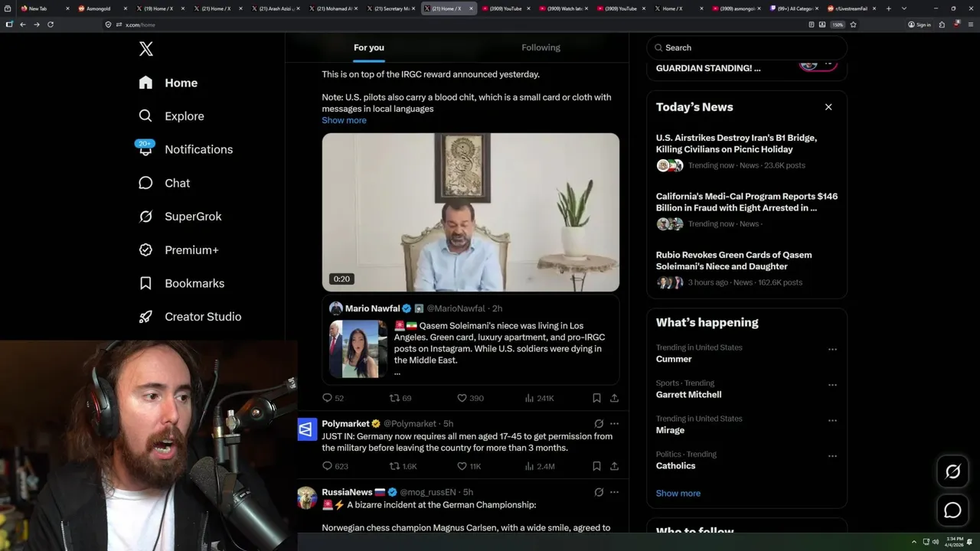Open the Firefox application menu
Viewport: 980px width, 551px height.
[x=969, y=24]
